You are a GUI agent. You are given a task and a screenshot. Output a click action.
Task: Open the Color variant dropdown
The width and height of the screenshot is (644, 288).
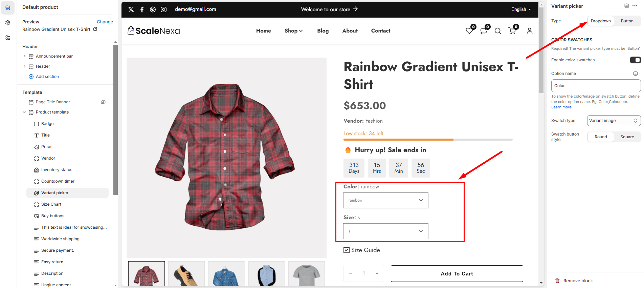(386, 200)
